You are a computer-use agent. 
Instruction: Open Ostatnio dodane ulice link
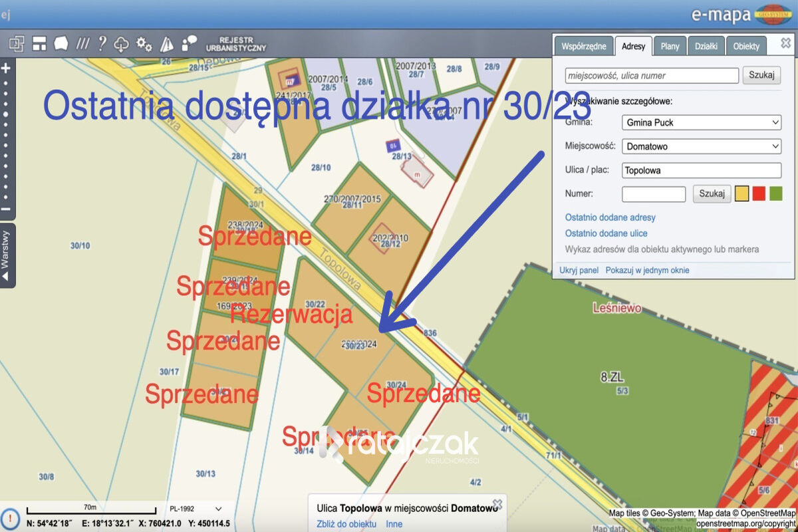tap(606, 233)
